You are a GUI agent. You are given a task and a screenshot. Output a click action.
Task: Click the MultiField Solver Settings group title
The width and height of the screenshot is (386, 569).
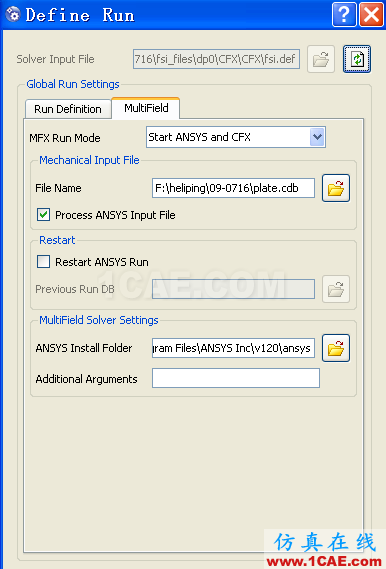click(99, 320)
